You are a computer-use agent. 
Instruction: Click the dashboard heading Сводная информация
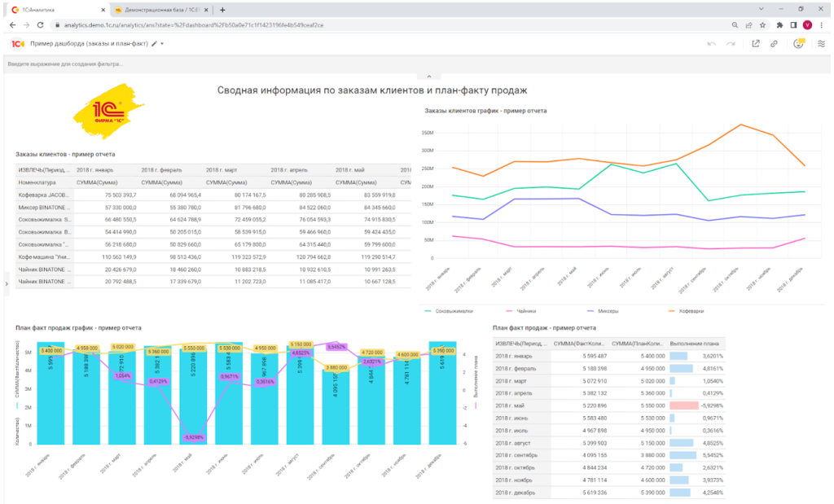(x=371, y=90)
